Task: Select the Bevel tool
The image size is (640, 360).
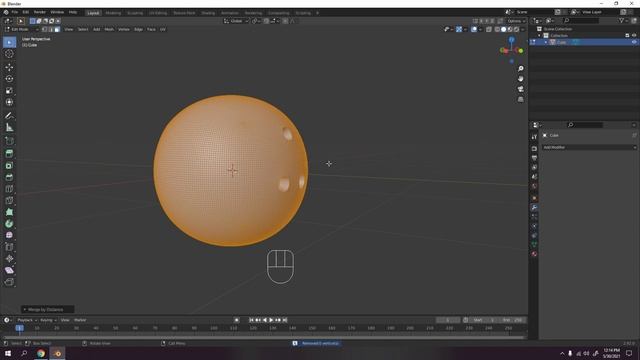Action: (x=9, y=177)
